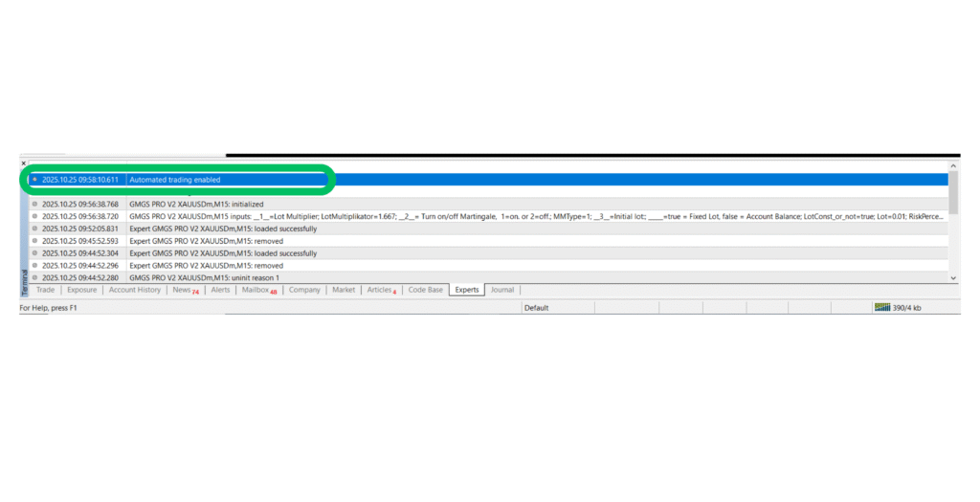
Task: Close the Terminal panel with the X icon
Action: coord(24,164)
